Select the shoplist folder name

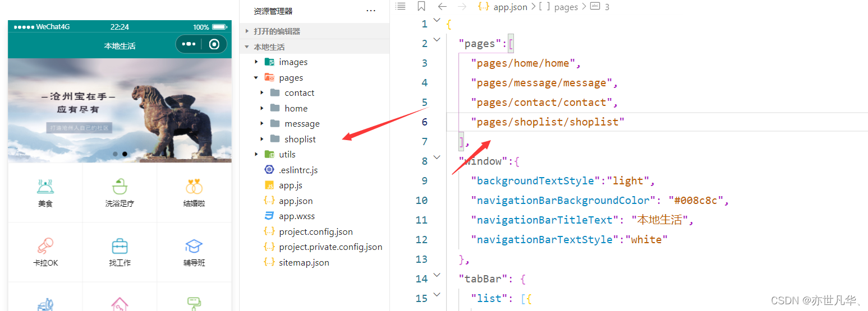pos(300,139)
